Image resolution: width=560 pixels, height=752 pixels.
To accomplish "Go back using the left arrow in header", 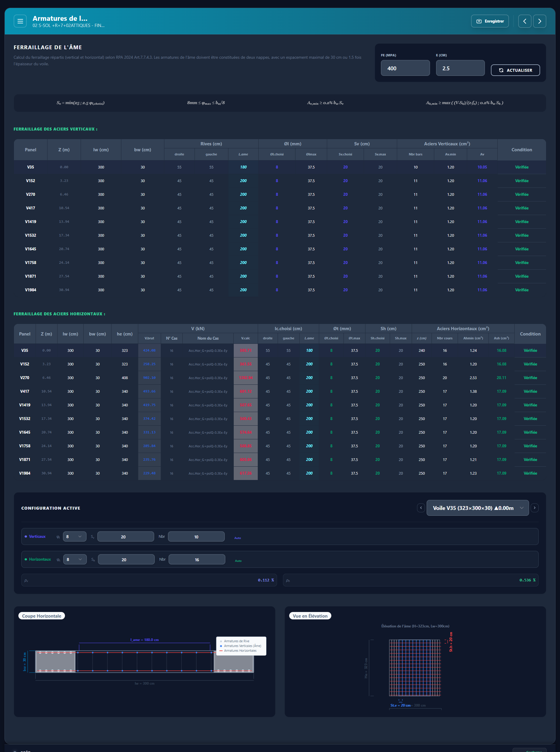I will [x=525, y=21].
